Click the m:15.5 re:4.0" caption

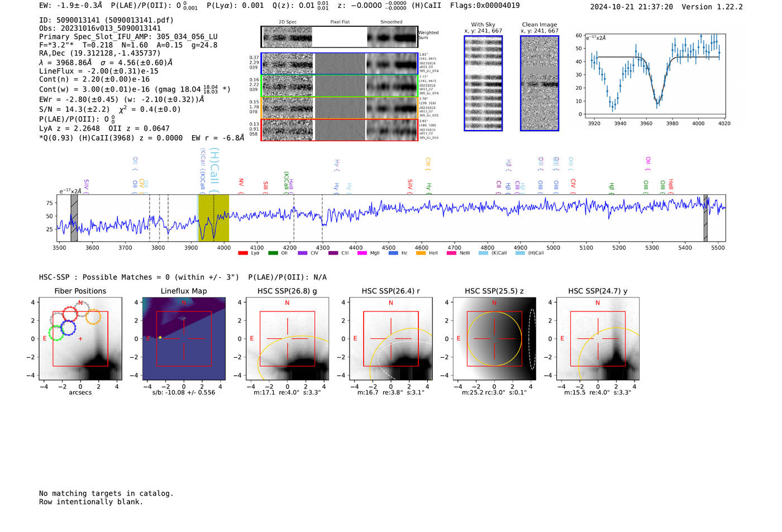click(598, 392)
